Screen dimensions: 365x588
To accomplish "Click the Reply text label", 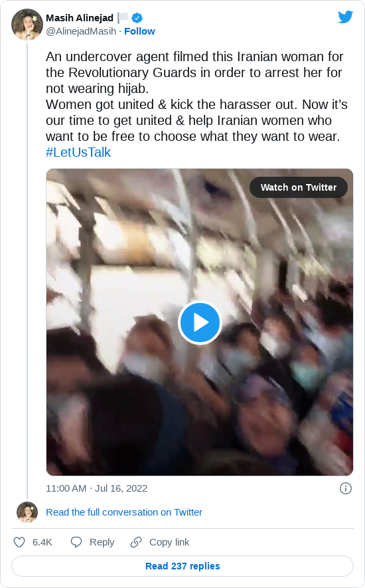I will coord(102,542).
